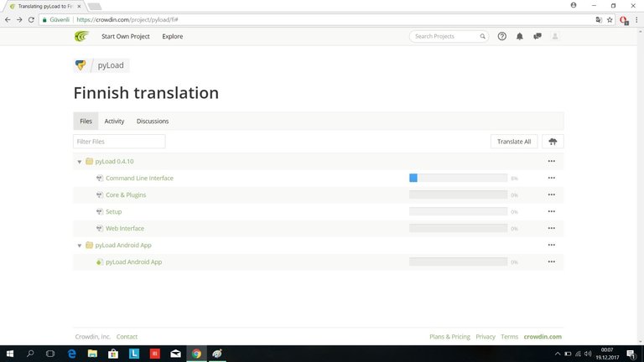644x362 pixels.
Task: Click the Chrome account icon in title bar
Action: pos(574,5)
